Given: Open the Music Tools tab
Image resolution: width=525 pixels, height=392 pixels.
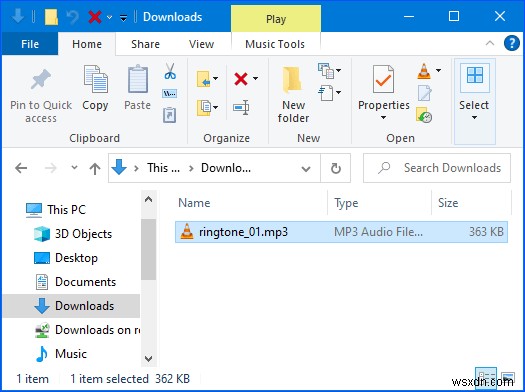Looking at the screenshot, I should 275,44.
